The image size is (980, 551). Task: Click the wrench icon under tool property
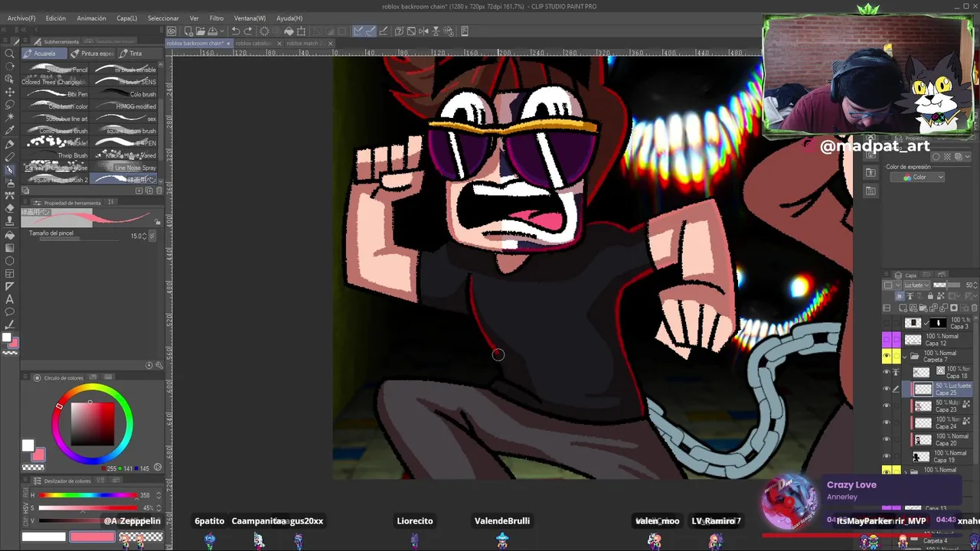(x=158, y=365)
